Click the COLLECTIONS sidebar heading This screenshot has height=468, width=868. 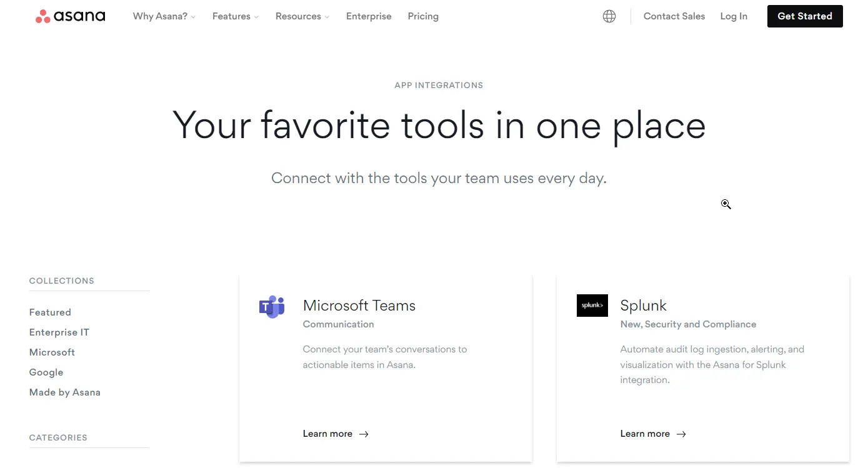[x=62, y=281]
